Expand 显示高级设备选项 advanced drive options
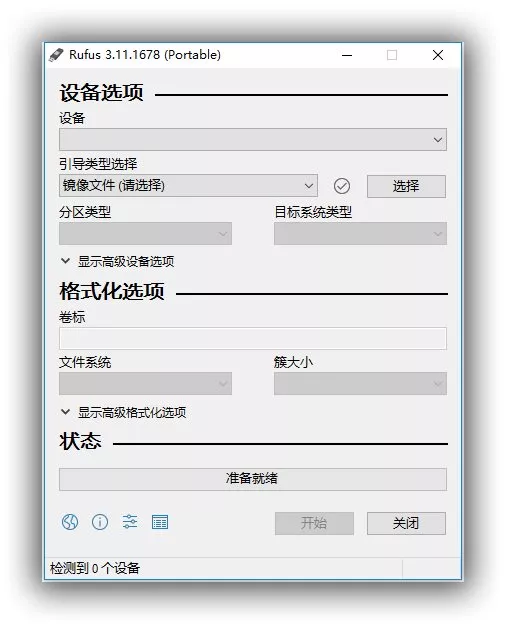Viewport: 506px width, 624px height. point(117,261)
